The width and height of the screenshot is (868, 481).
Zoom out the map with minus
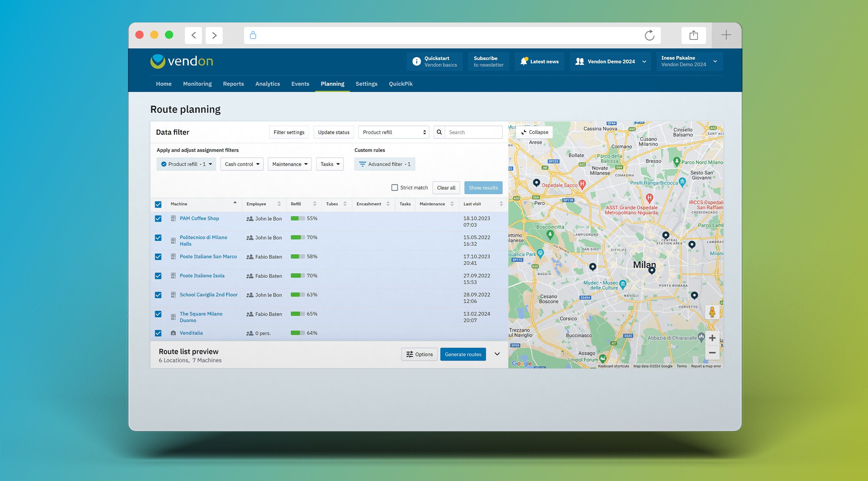tap(712, 353)
